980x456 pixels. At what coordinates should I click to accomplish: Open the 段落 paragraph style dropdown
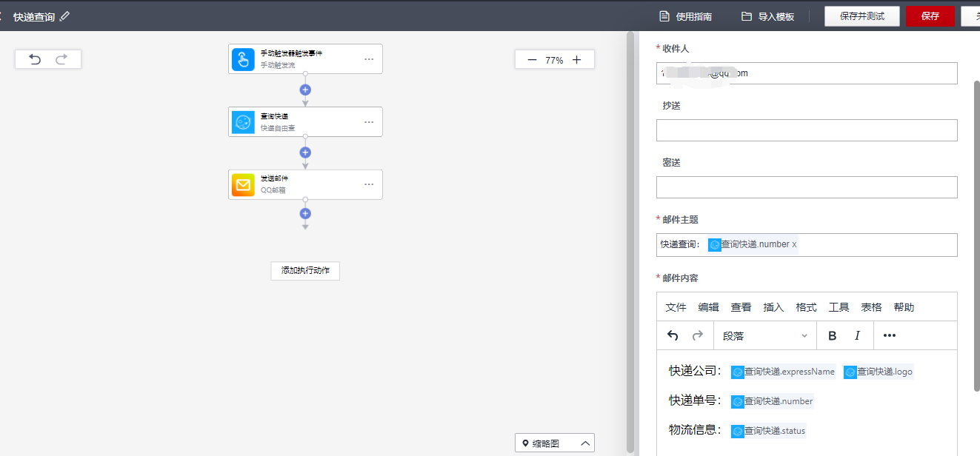pos(764,335)
